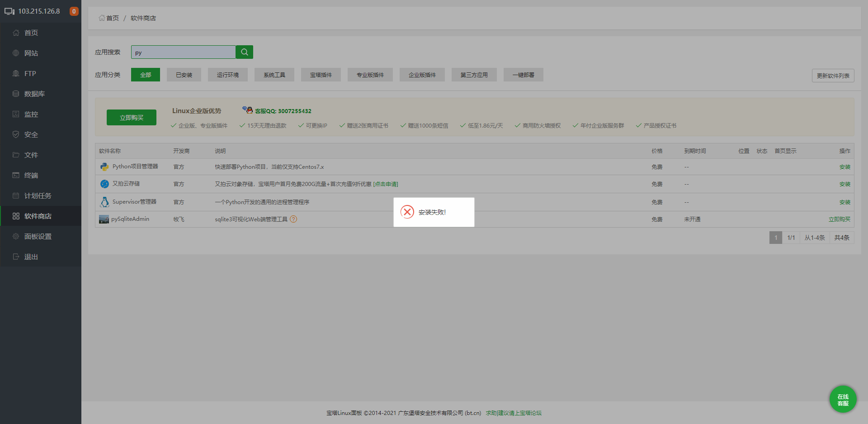
Task: Install Python项目管理器 via 安装 link
Action: pyautogui.click(x=845, y=167)
